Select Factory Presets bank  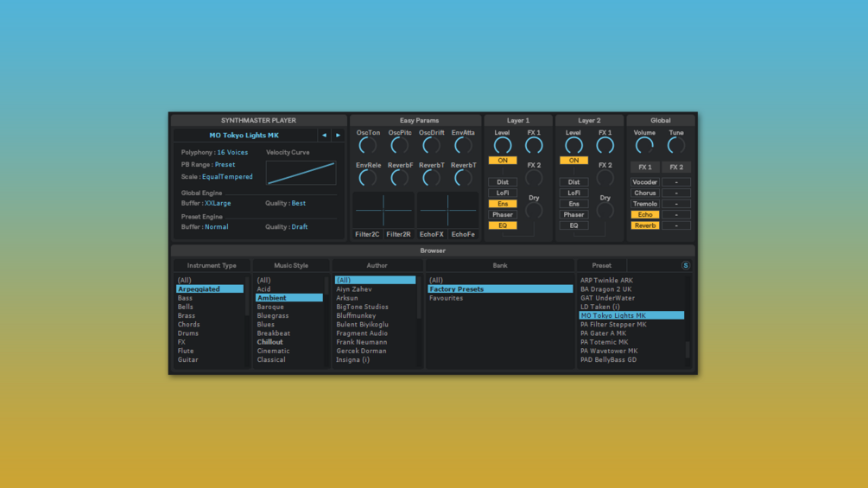(x=500, y=288)
